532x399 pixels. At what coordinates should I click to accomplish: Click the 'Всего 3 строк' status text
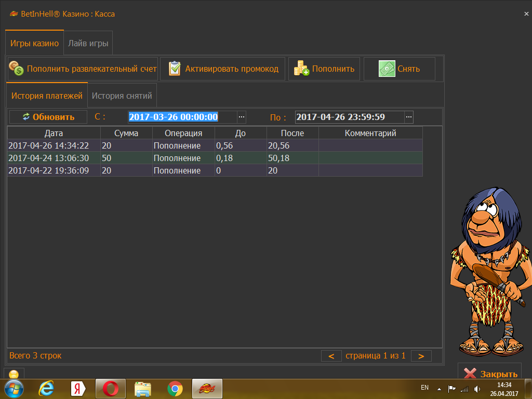pos(35,355)
